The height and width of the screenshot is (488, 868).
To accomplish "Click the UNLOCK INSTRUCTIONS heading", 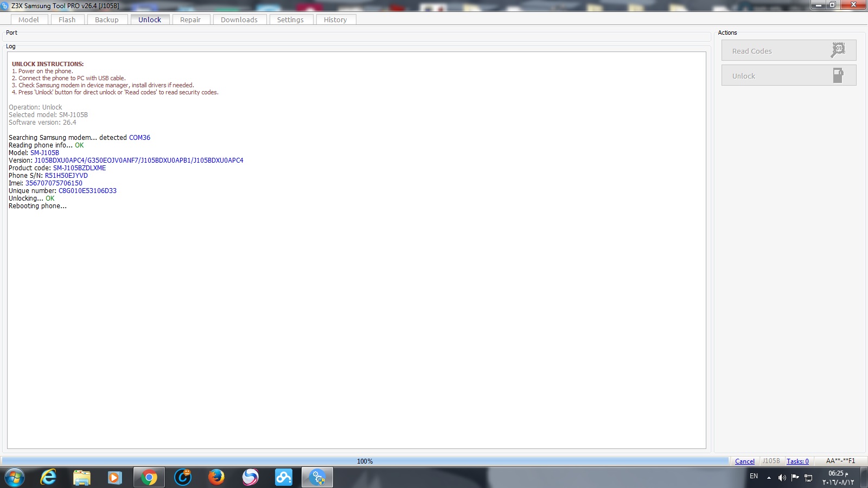I will point(48,64).
